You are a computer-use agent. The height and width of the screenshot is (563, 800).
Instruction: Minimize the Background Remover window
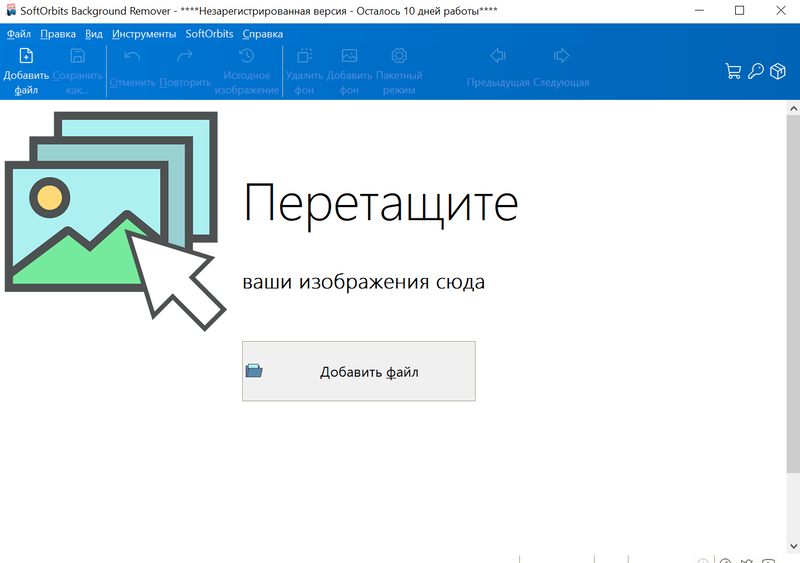[x=699, y=11]
